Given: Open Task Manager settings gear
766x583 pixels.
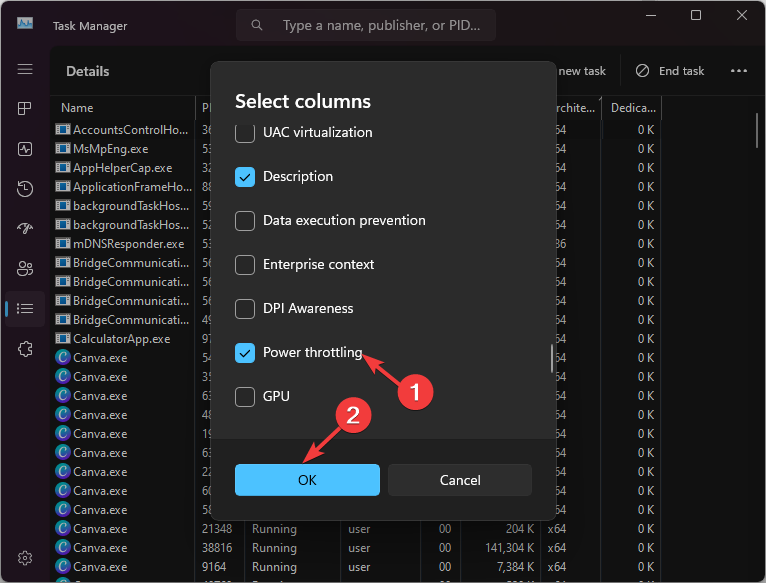Looking at the screenshot, I should pos(25,557).
